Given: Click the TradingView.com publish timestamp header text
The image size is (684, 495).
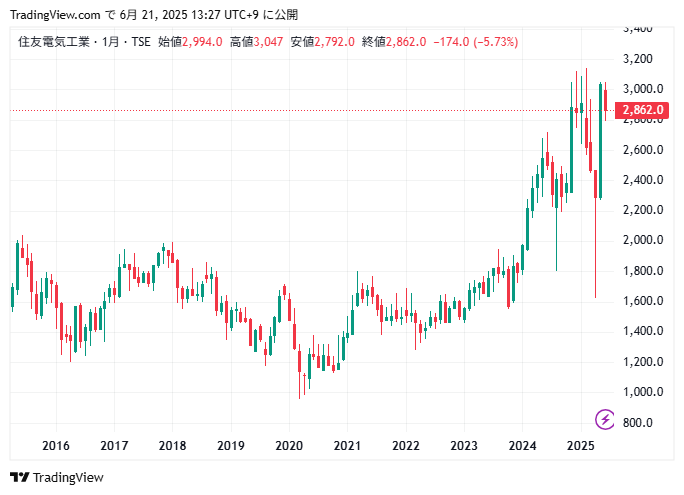Looking at the screenshot, I should [154, 15].
